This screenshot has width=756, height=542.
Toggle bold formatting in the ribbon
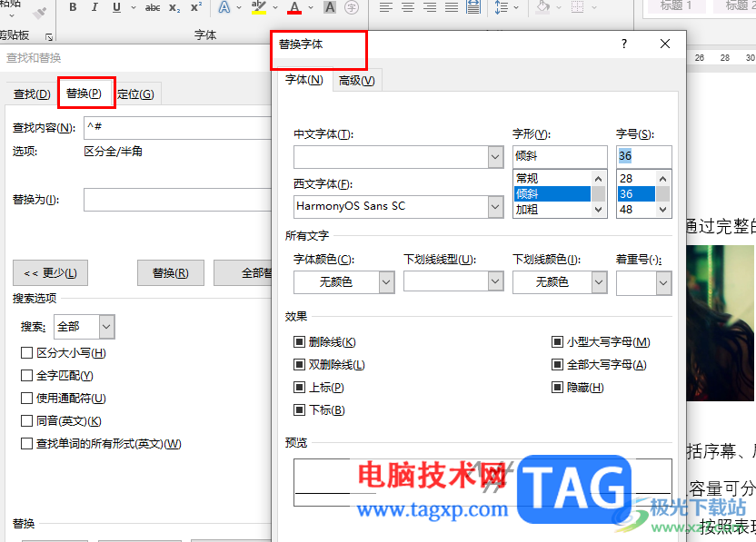(73, 7)
